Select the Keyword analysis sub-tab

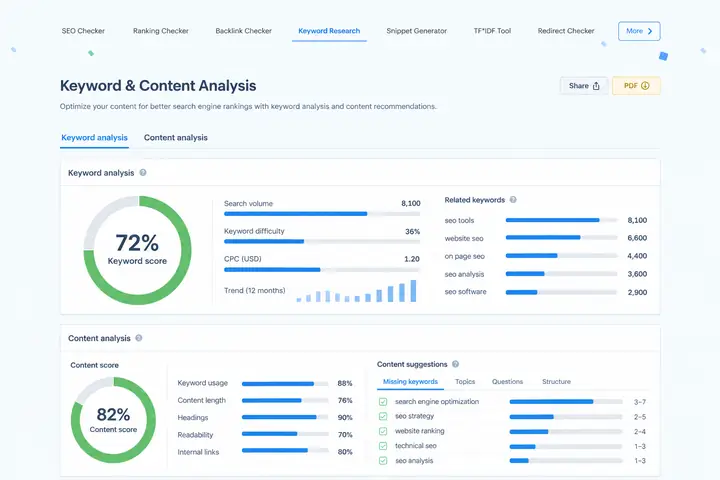pyautogui.click(x=94, y=138)
